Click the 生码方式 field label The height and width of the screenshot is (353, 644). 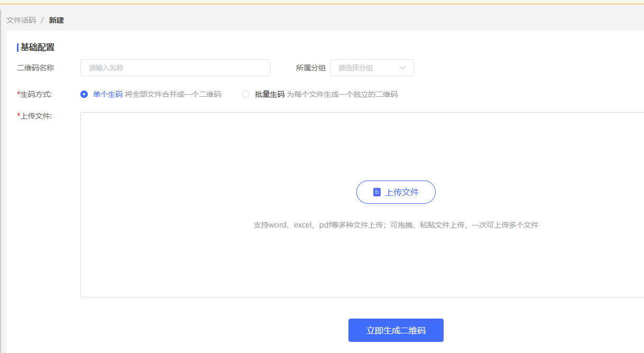[34, 94]
